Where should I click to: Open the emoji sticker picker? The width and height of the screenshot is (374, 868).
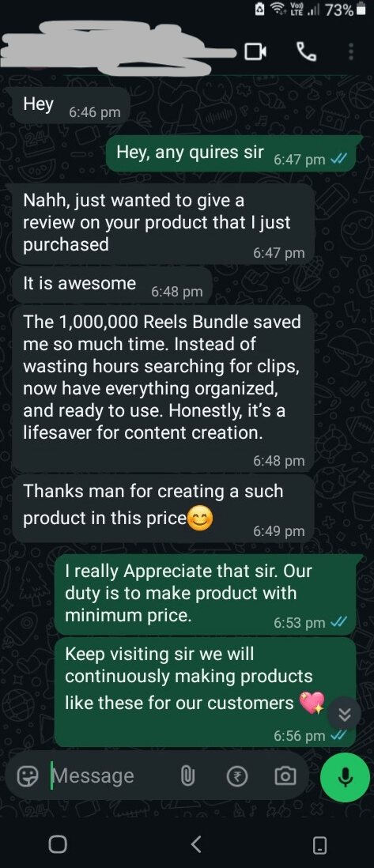pos(27,776)
